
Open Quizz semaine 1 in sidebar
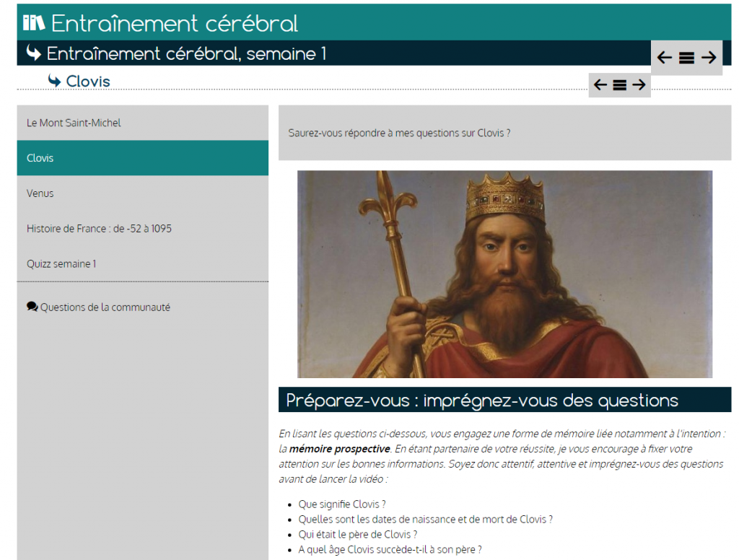[61, 264]
